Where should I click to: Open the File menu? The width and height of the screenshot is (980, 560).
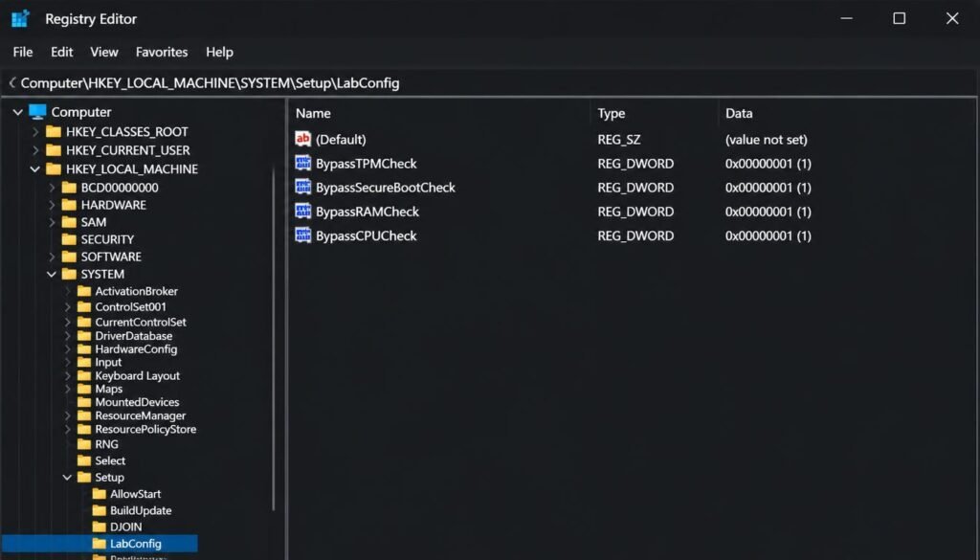(x=23, y=52)
